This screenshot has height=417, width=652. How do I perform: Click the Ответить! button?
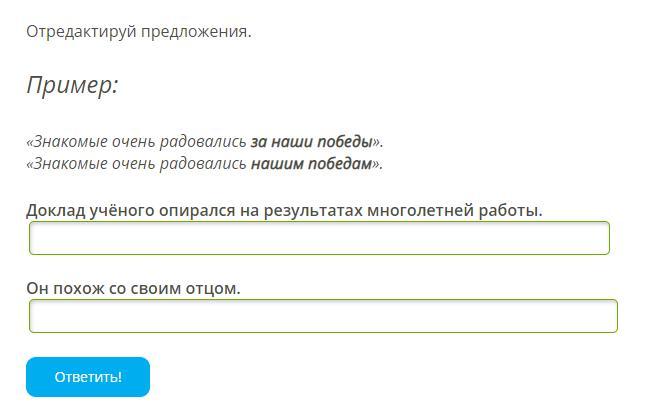click(x=88, y=377)
